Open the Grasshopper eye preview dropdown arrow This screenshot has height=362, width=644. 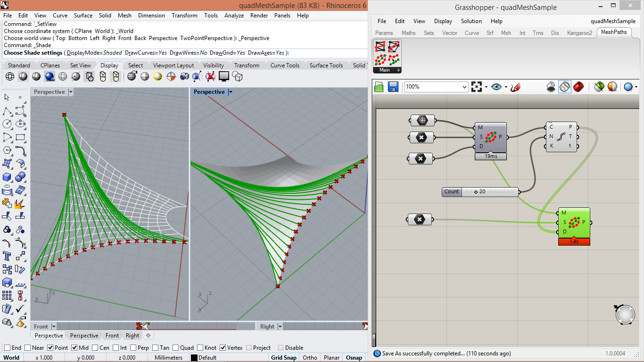pyautogui.click(x=506, y=87)
